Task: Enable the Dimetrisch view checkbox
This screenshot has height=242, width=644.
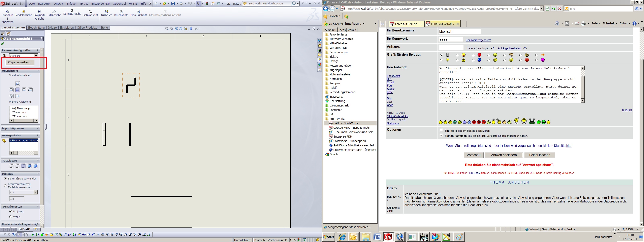Action: pos(11,112)
